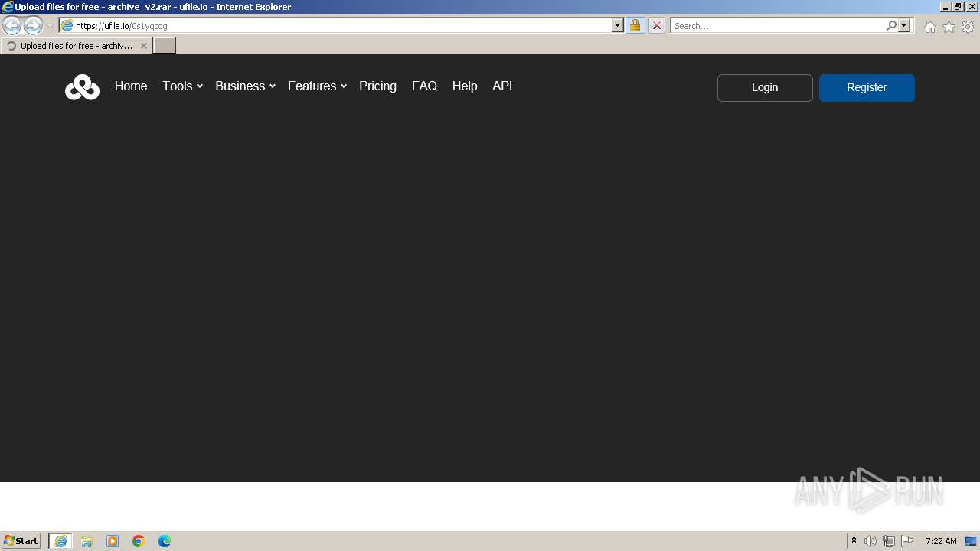Open a new blank tab
The width and height of the screenshot is (980, 551).
click(x=165, y=46)
